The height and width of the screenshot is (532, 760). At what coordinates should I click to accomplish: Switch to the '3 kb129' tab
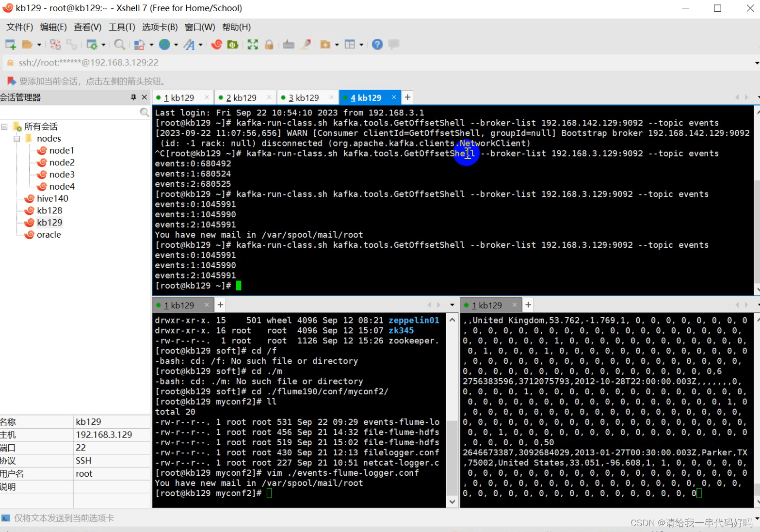(303, 97)
